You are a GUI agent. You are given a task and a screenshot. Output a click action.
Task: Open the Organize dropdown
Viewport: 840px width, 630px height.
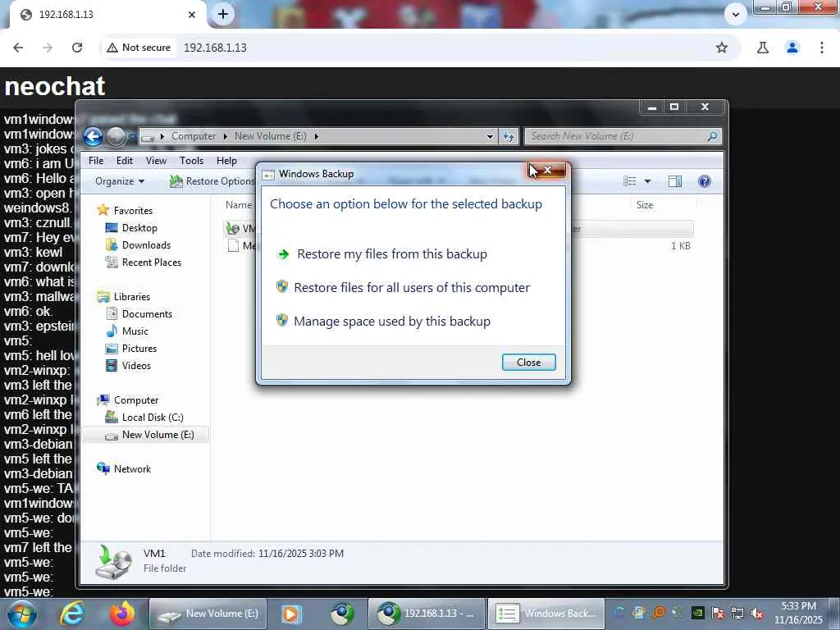120,181
